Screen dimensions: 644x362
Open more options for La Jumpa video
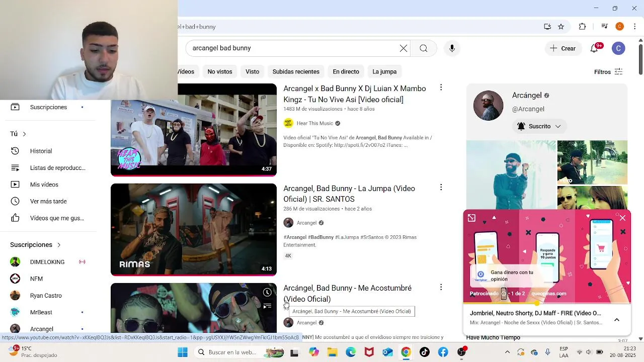(x=441, y=188)
